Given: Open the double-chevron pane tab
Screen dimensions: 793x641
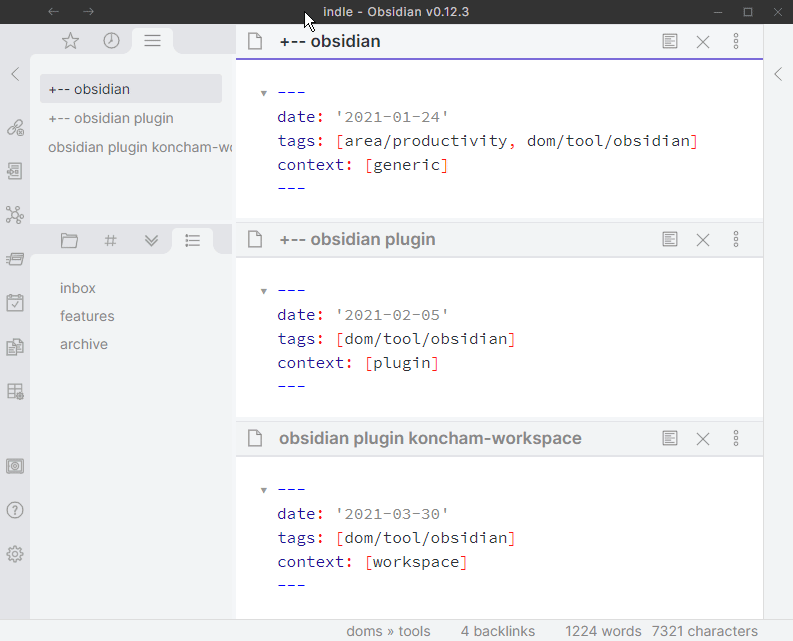Looking at the screenshot, I should click(x=151, y=240).
